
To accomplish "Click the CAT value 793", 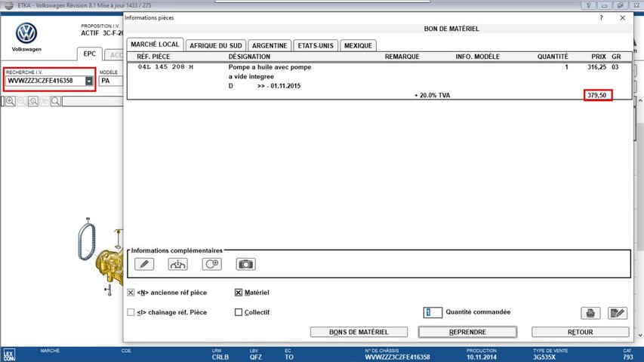I will click(x=628, y=357).
